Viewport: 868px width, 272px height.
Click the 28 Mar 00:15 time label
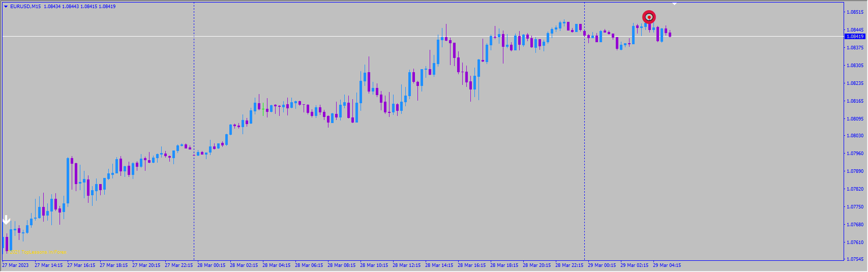[x=212, y=265]
